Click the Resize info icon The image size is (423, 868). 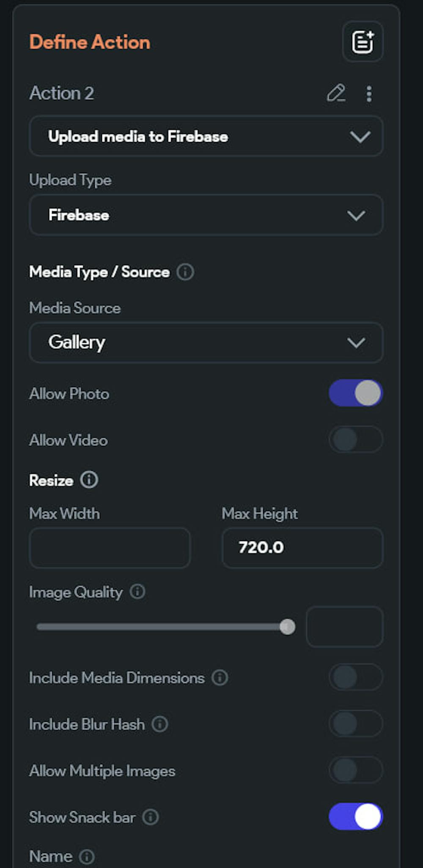[x=89, y=480]
